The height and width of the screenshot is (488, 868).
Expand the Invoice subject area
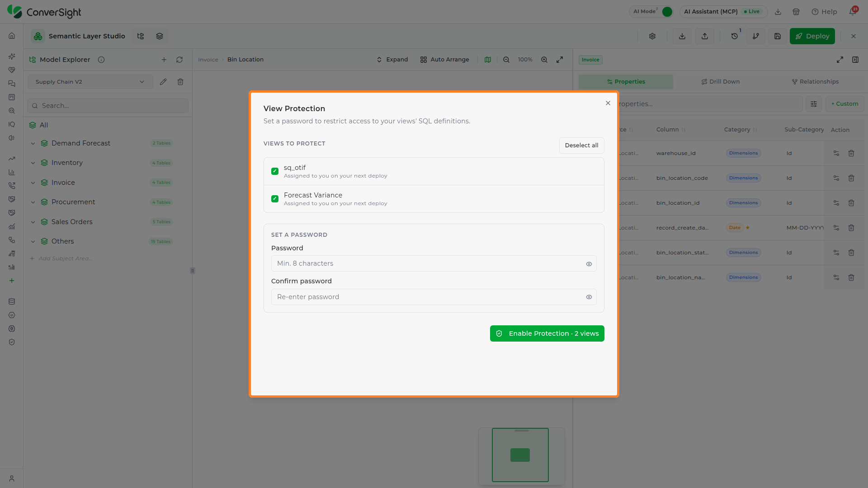point(33,183)
